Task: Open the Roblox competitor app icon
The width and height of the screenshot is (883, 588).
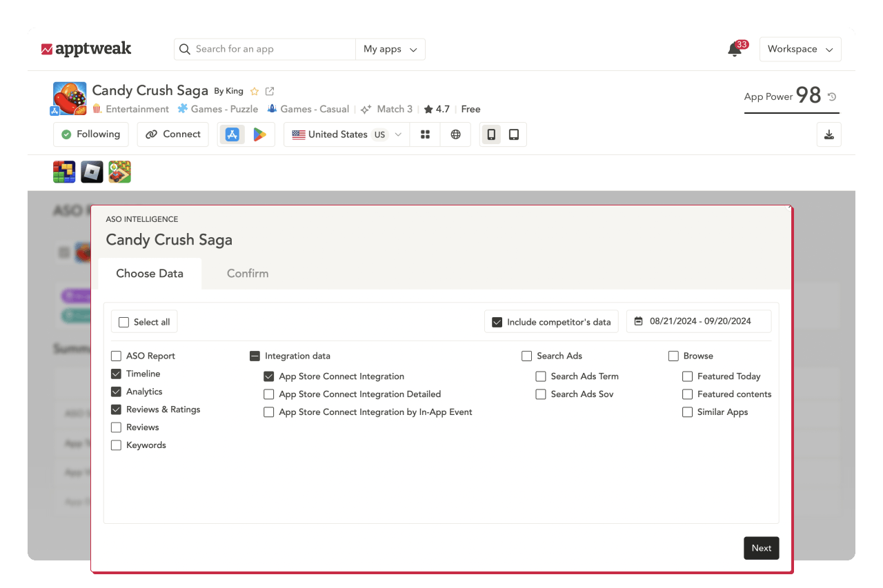Action: coord(92,172)
